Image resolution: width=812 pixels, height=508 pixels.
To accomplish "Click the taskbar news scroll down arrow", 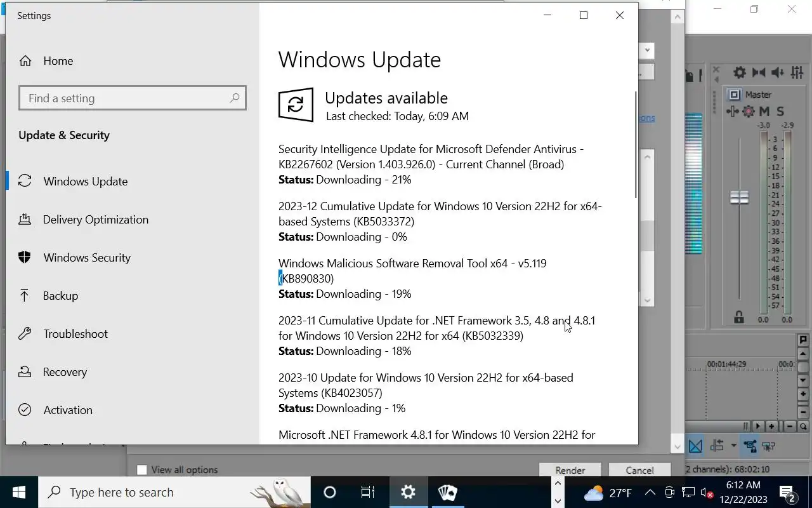I will (558, 501).
